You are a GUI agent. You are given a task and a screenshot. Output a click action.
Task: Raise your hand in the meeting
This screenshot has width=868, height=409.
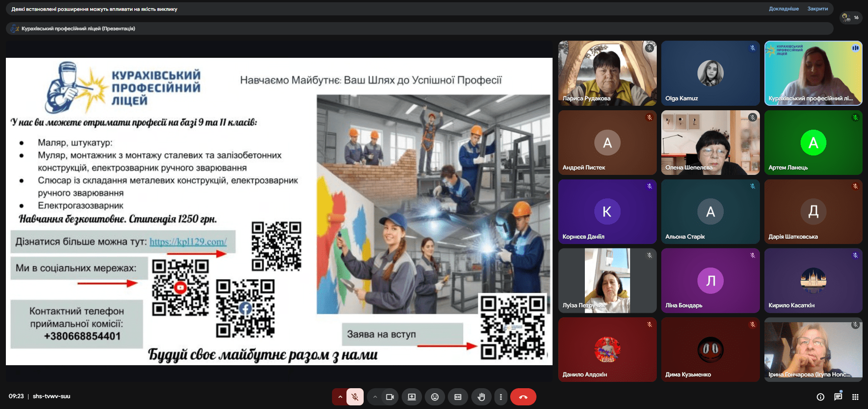click(x=481, y=397)
